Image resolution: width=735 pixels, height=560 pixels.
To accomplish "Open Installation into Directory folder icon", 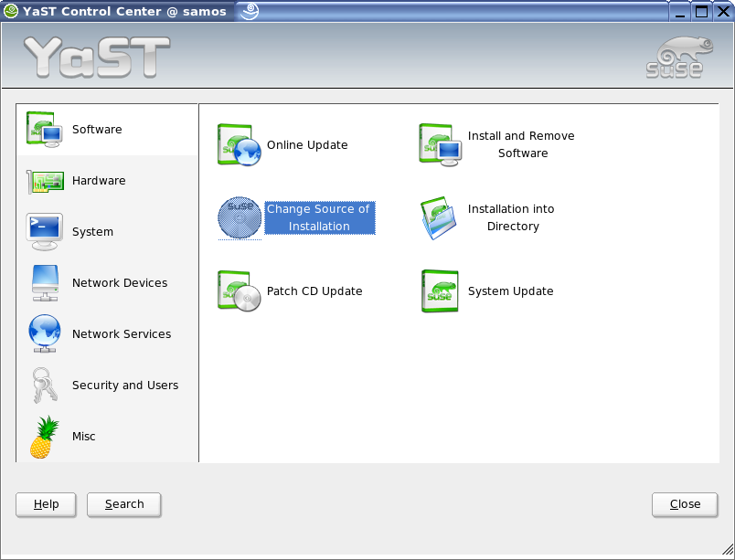I will click(439, 217).
